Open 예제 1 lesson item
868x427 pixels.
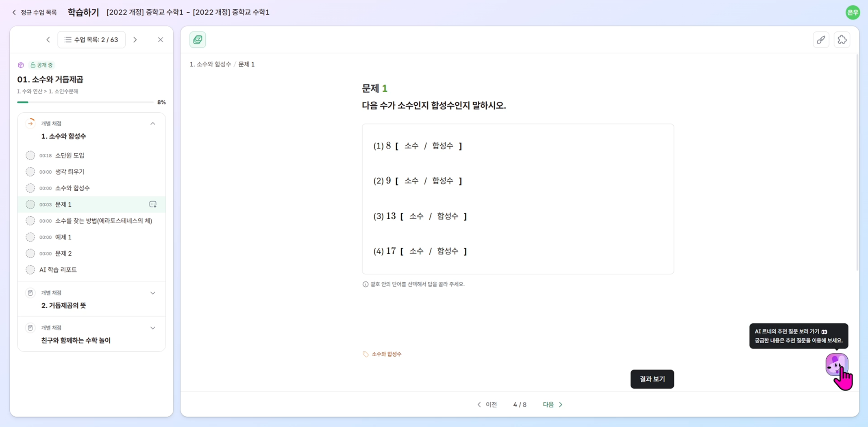point(91,237)
